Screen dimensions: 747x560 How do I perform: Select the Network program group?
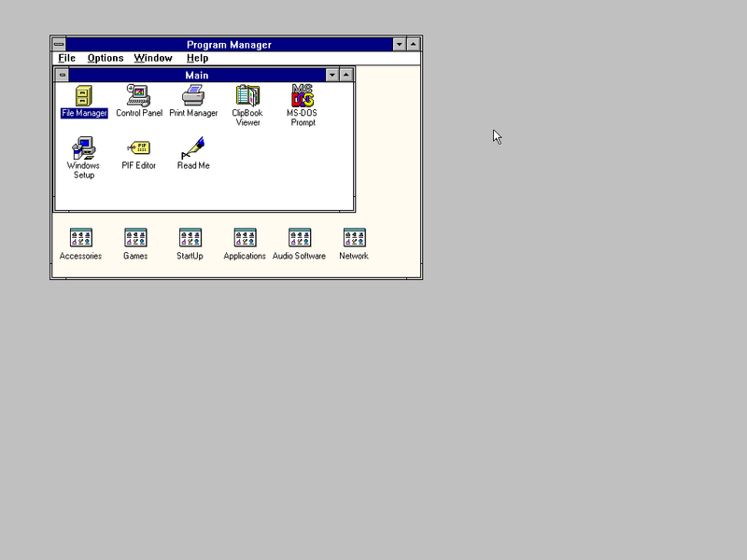(354, 238)
